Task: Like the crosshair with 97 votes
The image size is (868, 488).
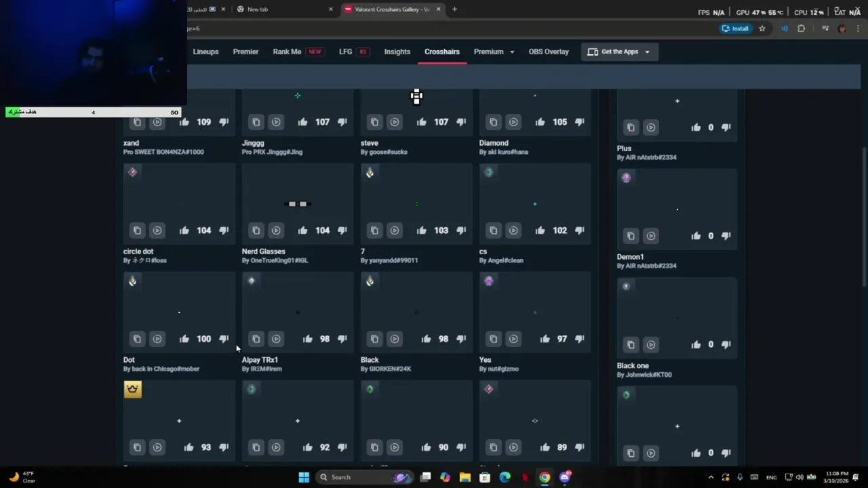Action: tap(545, 339)
